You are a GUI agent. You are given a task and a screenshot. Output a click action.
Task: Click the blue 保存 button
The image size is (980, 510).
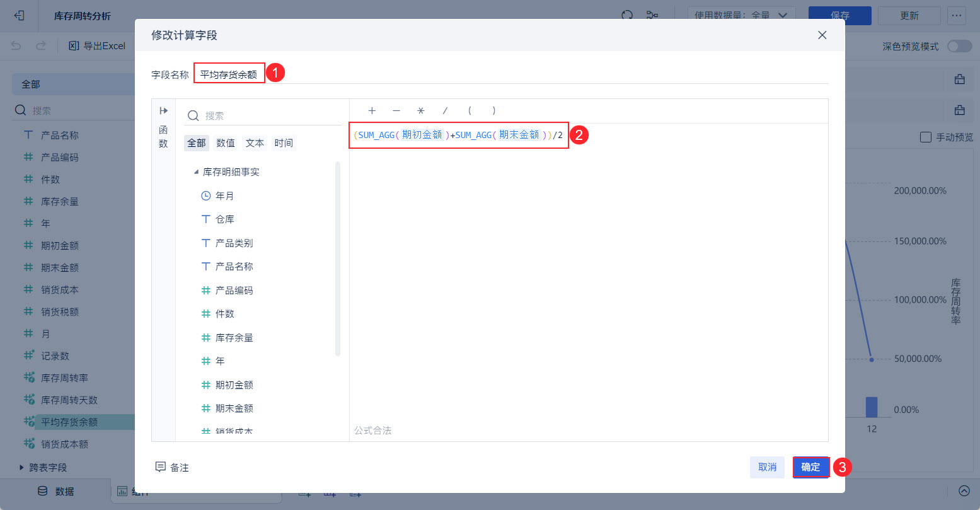[x=839, y=16]
